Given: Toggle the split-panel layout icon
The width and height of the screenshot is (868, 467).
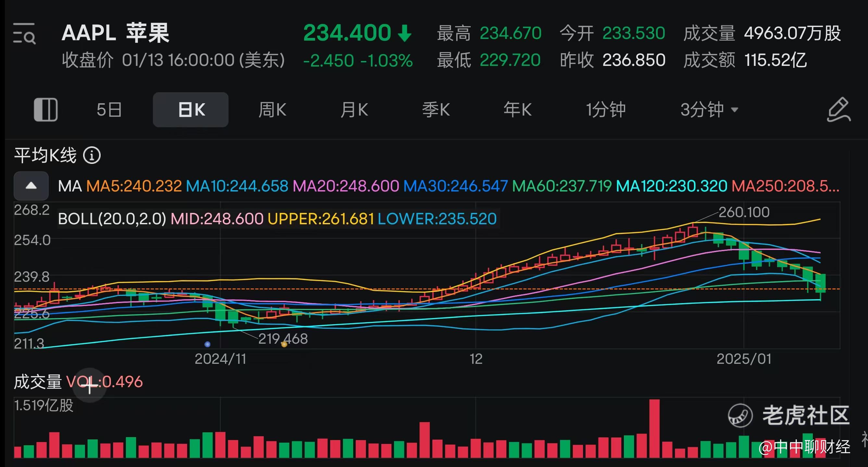Looking at the screenshot, I should (x=46, y=109).
